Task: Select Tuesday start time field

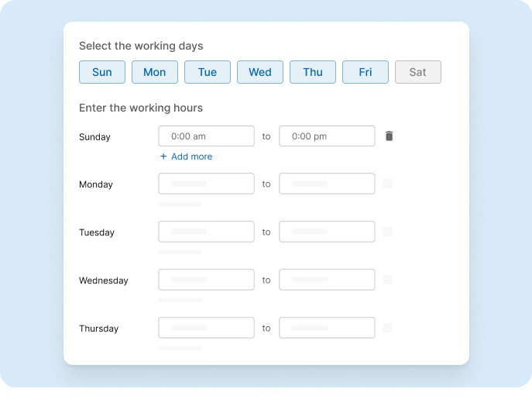Action: tap(206, 232)
